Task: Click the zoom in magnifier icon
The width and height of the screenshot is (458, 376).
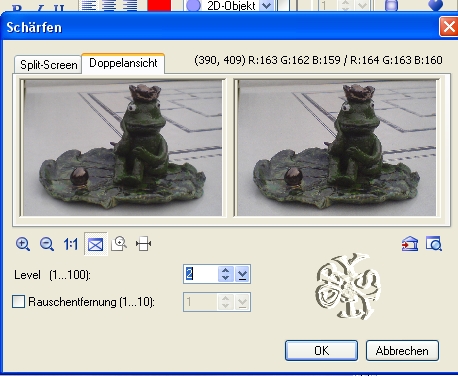Action: tap(23, 244)
